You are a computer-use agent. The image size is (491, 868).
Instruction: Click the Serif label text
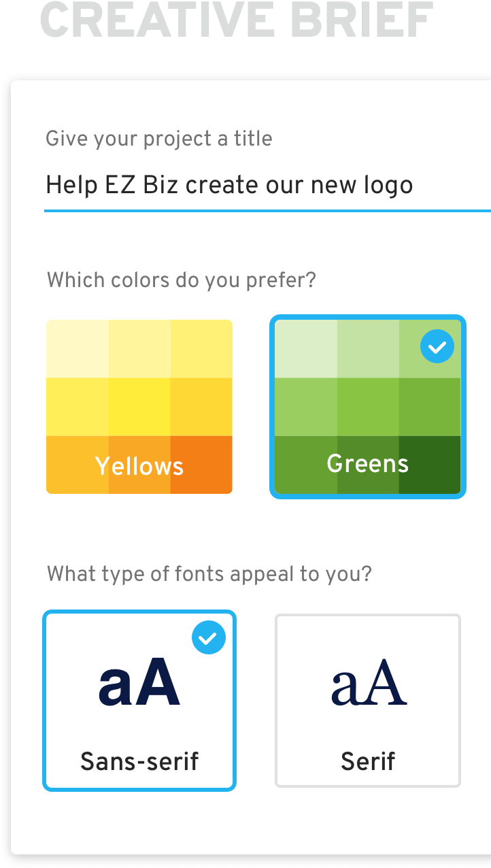tap(367, 761)
